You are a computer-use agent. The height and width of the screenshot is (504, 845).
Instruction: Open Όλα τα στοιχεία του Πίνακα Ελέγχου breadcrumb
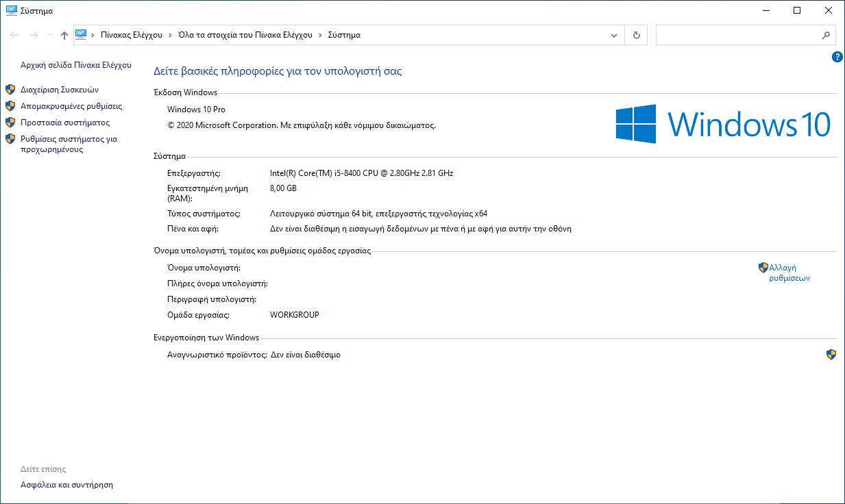coord(245,35)
